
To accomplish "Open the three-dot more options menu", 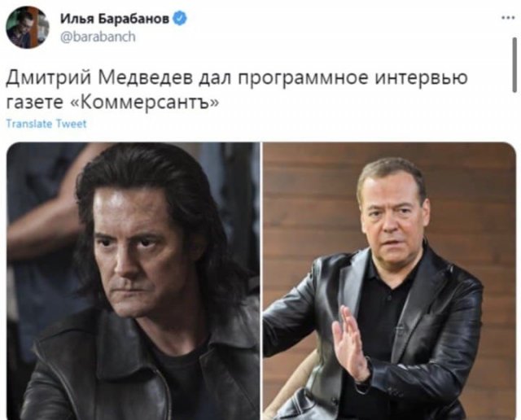I will coord(508,18).
